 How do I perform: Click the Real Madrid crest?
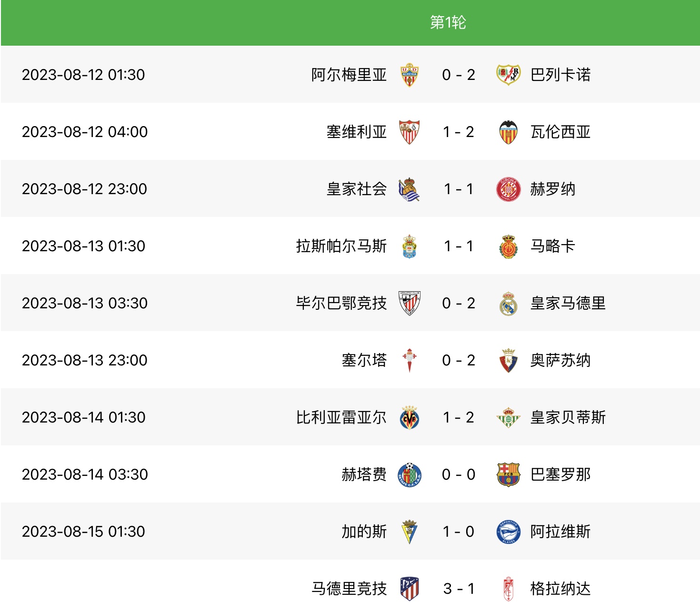[x=508, y=303]
